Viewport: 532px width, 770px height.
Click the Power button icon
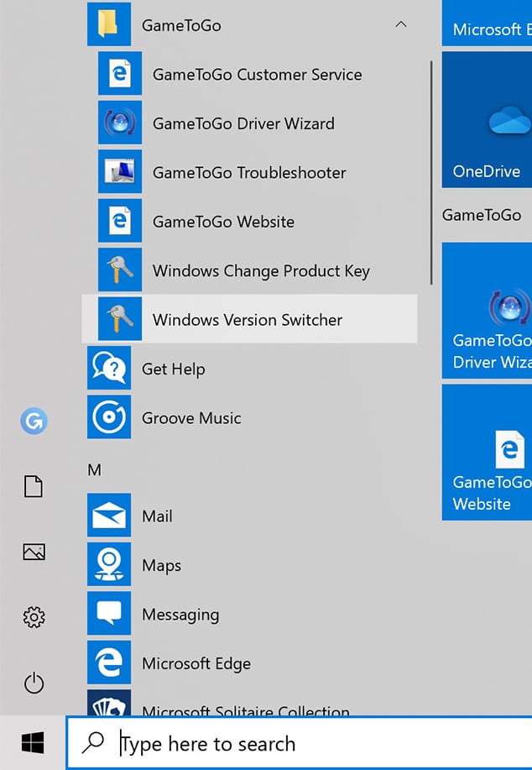pos(34,683)
